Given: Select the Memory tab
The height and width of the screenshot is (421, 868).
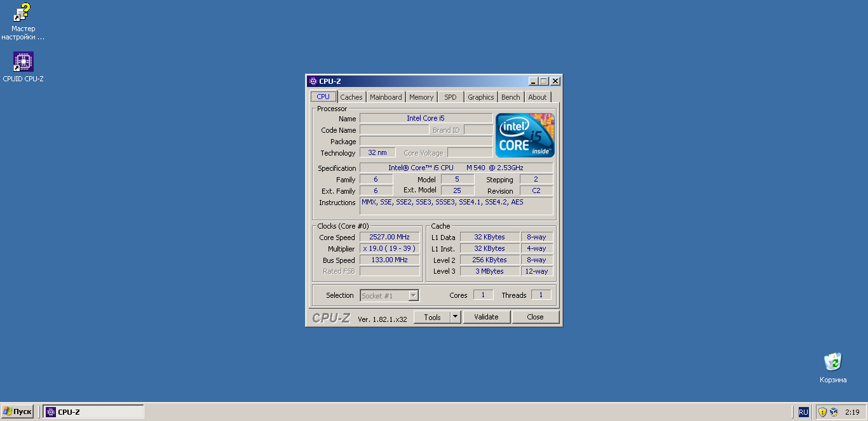Looking at the screenshot, I should click(421, 97).
